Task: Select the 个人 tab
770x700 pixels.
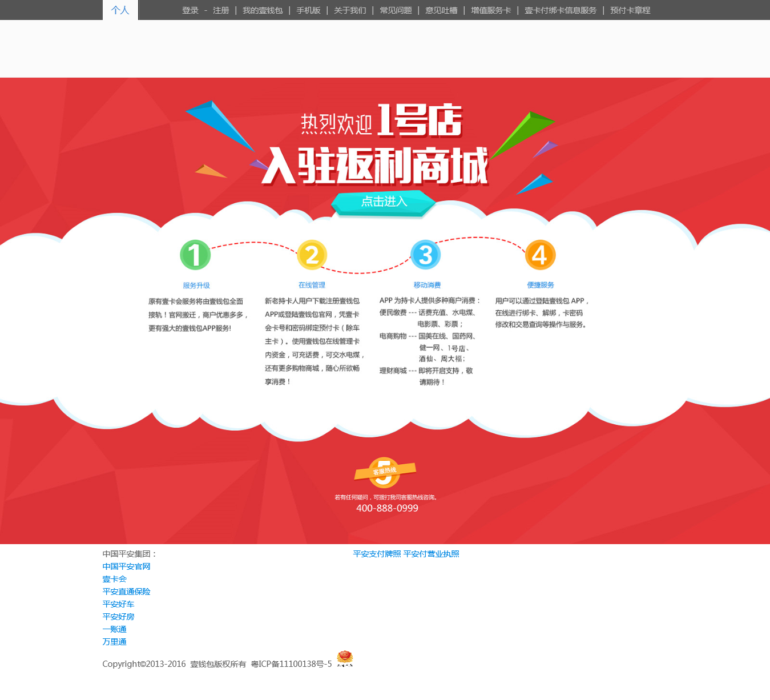Action: click(x=120, y=10)
